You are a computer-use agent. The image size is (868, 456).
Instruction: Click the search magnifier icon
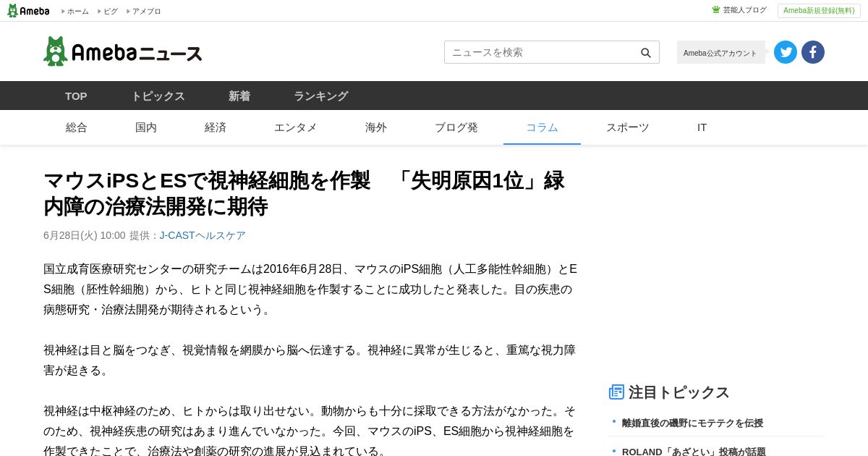tap(646, 53)
